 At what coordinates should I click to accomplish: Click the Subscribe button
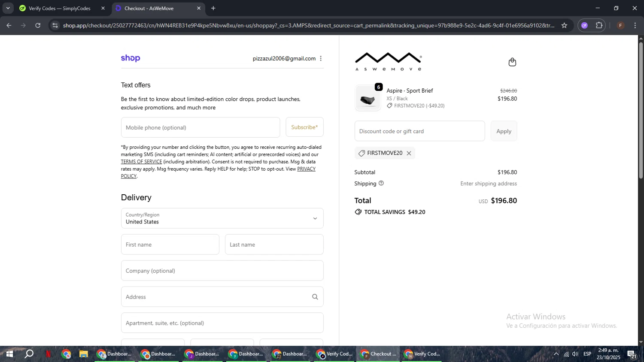coord(304,127)
